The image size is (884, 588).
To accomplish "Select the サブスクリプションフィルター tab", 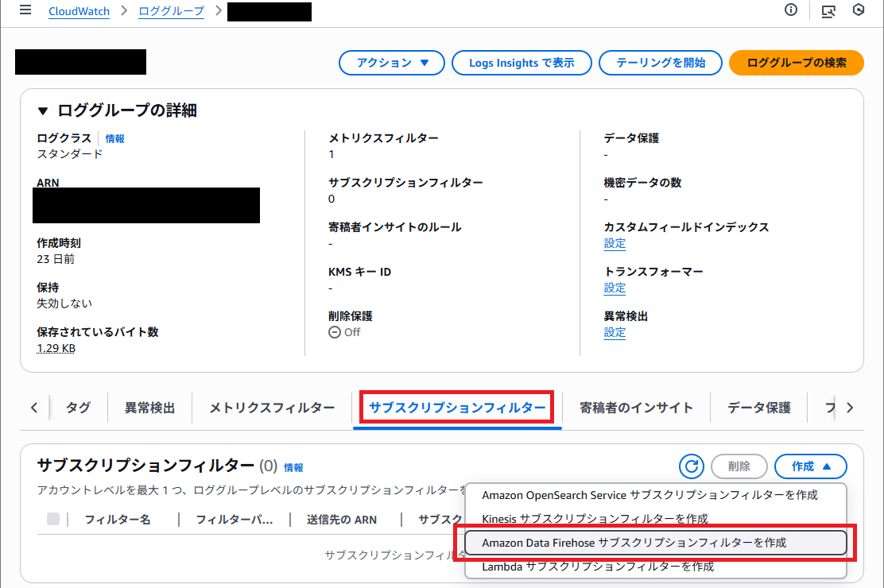I will 456,408.
